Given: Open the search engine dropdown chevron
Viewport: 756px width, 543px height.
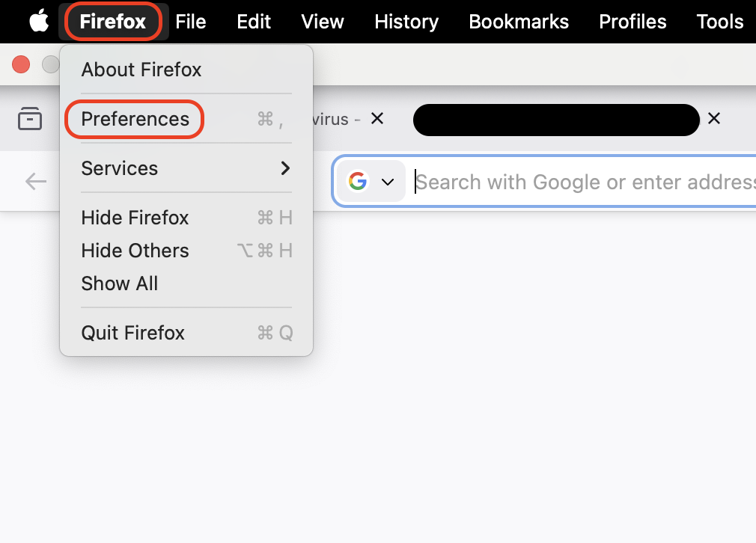Looking at the screenshot, I should (388, 181).
